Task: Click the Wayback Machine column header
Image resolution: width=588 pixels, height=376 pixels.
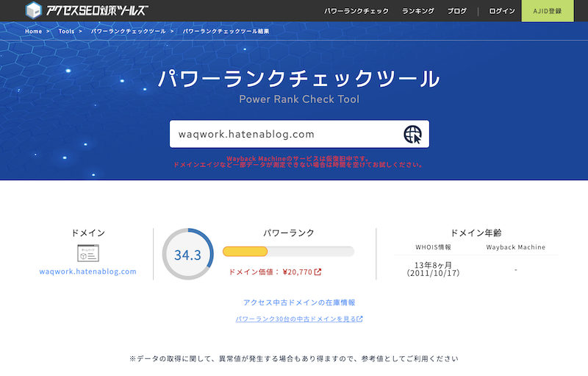Action: click(516, 247)
